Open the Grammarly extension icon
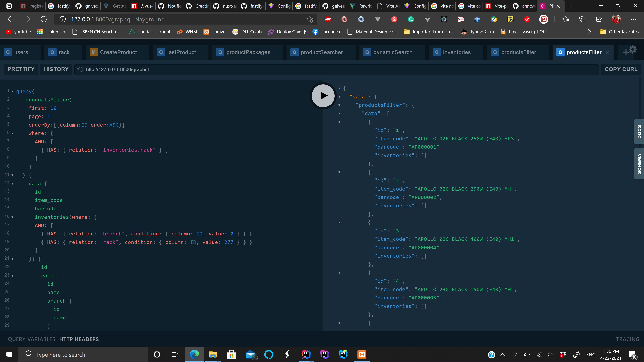The height and width of the screenshot is (362, 644). 411,19
